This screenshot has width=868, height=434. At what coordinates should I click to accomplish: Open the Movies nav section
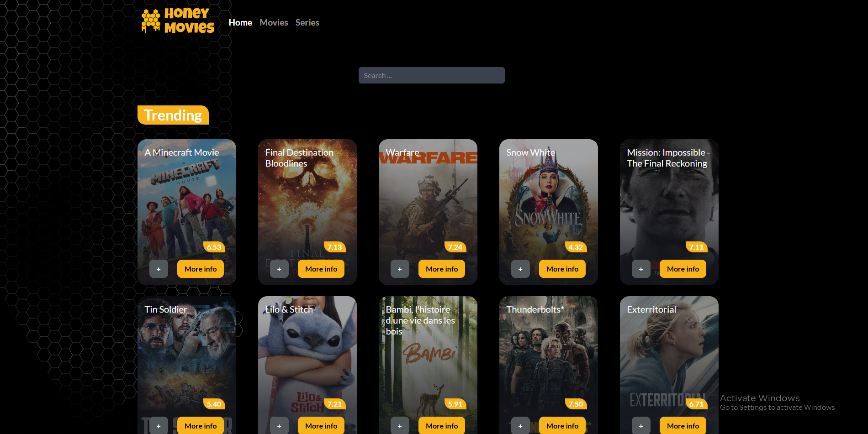click(274, 22)
